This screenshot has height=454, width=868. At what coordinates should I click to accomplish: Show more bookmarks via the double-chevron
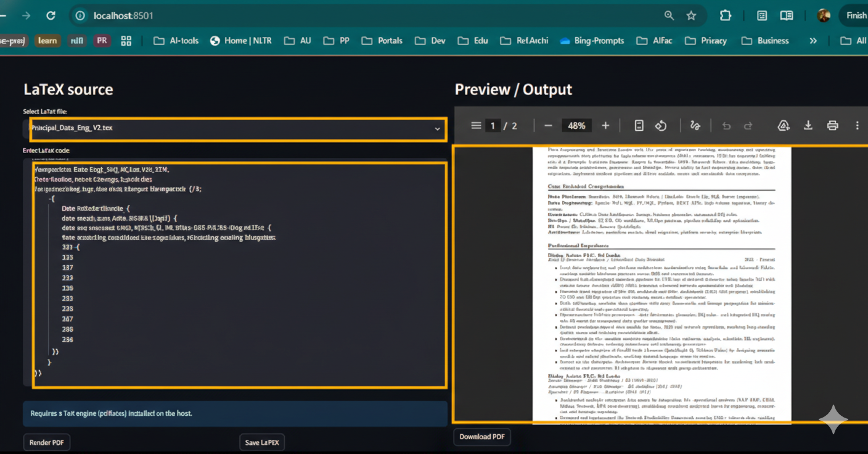tap(813, 41)
